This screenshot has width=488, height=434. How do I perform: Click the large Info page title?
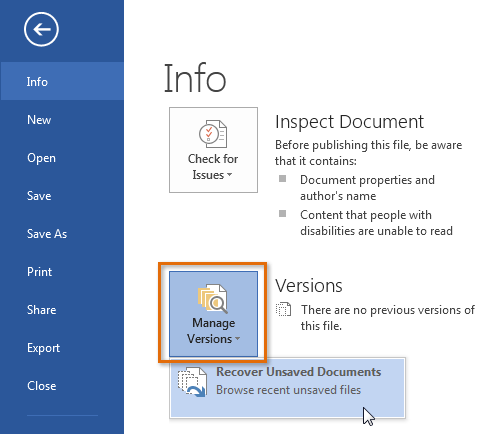(x=195, y=78)
